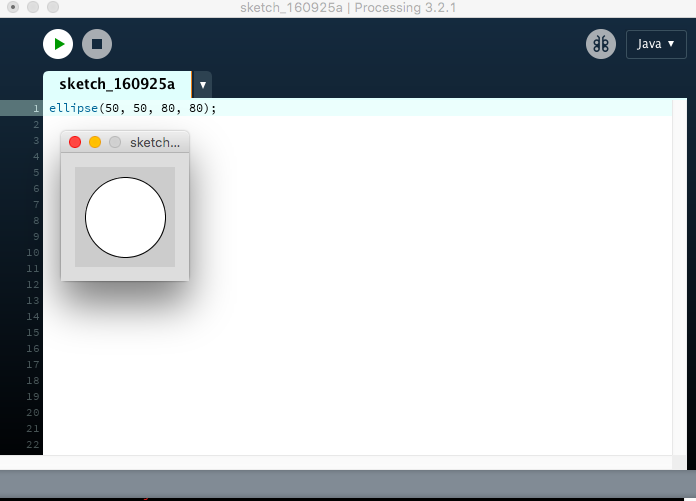Click the ellipse code on line 1
696x501 pixels.
(x=132, y=108)
